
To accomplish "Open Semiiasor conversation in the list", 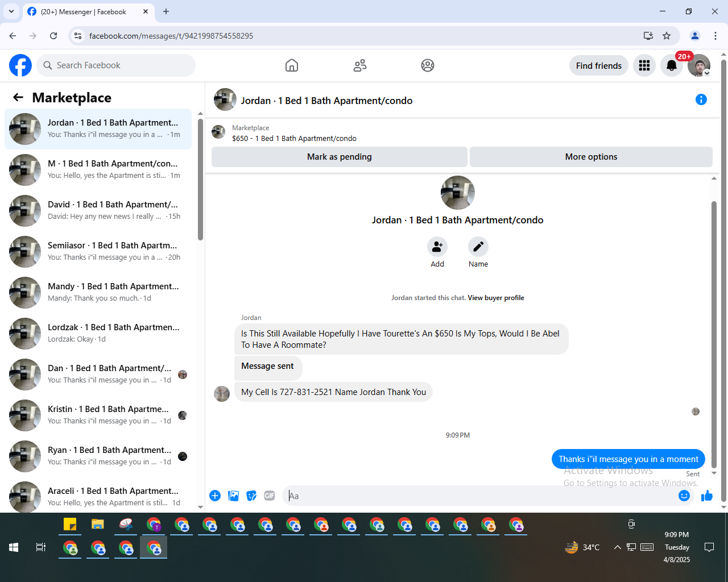I will tap(98, 252).
